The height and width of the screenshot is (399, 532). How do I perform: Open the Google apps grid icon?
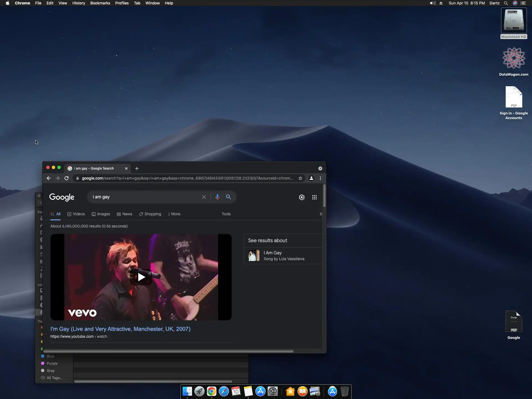314,197
